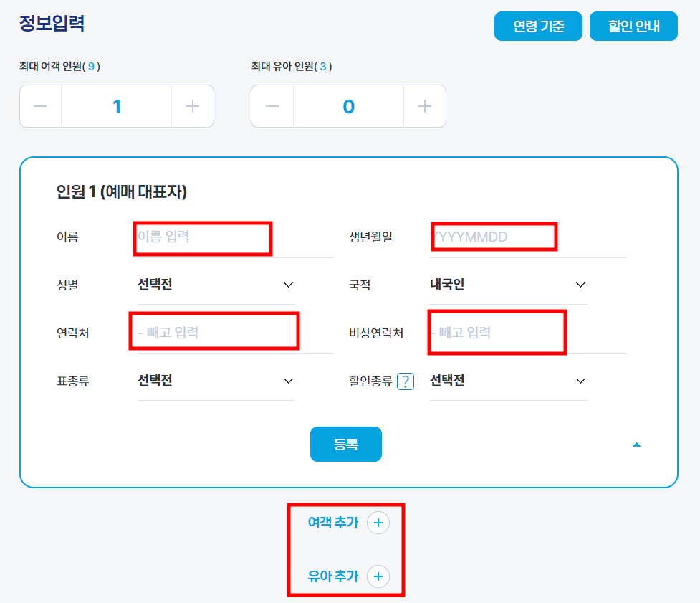
Task: Click the 연령 기준 button
Action: (x=538, y=26)
